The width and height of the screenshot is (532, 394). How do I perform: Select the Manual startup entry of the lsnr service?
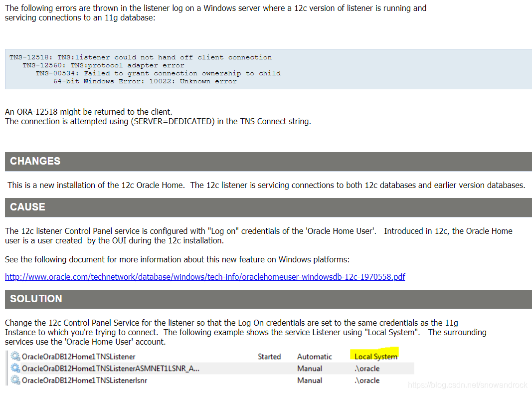point(309,381)
